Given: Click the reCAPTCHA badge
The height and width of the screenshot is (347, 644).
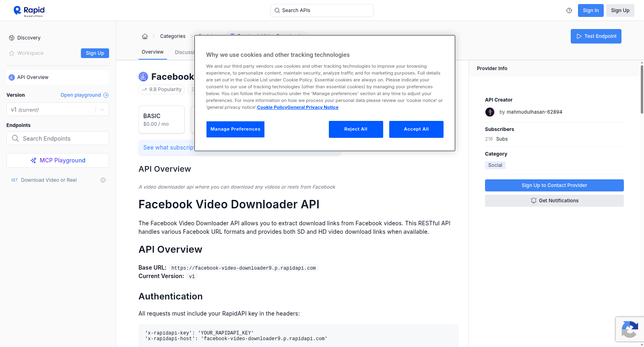Looking at the screenshot, I should click(x=630, y=329).
